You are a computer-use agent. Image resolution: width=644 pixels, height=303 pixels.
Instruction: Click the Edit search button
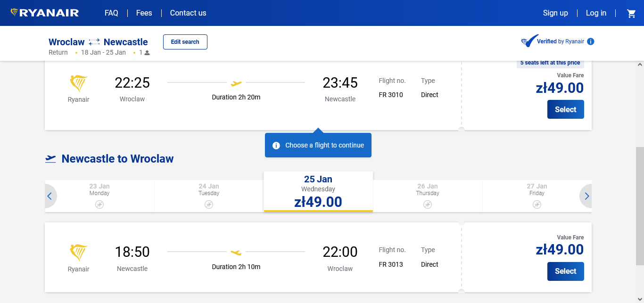185,42
